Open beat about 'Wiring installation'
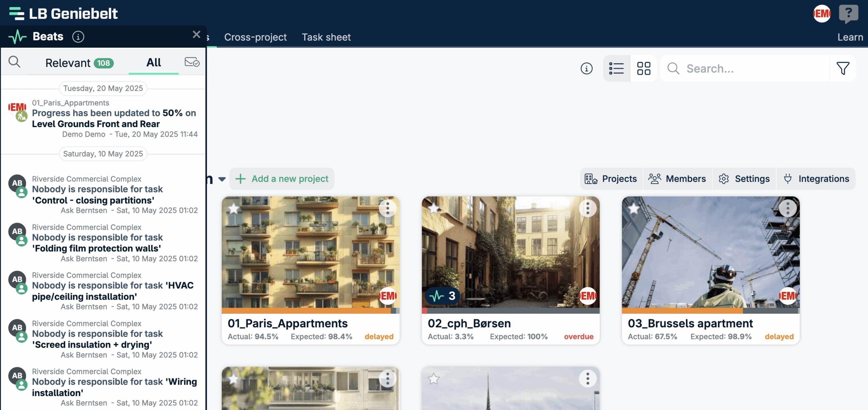868x410 pixels. point(114,387)
